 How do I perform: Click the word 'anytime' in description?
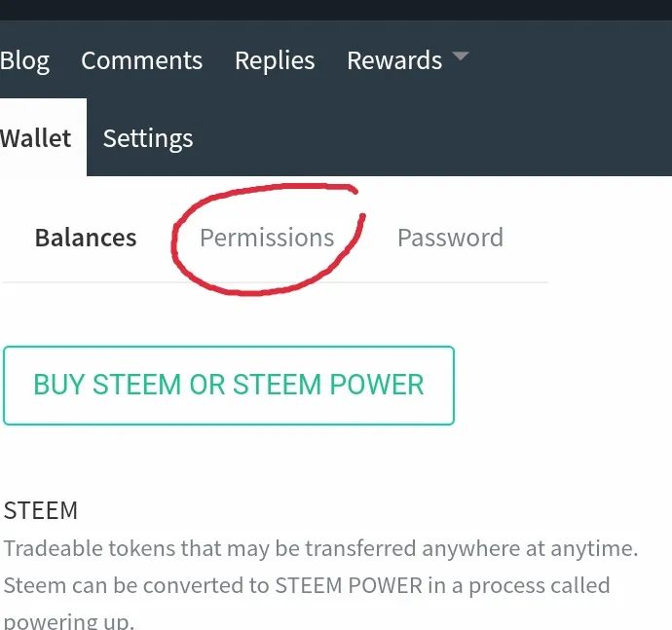coord(594,549)
